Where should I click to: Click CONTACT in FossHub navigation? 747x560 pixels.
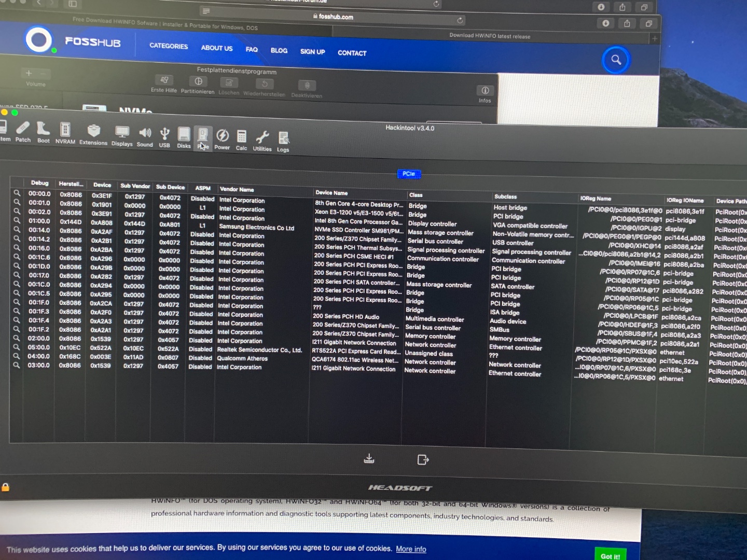(352, 53)
